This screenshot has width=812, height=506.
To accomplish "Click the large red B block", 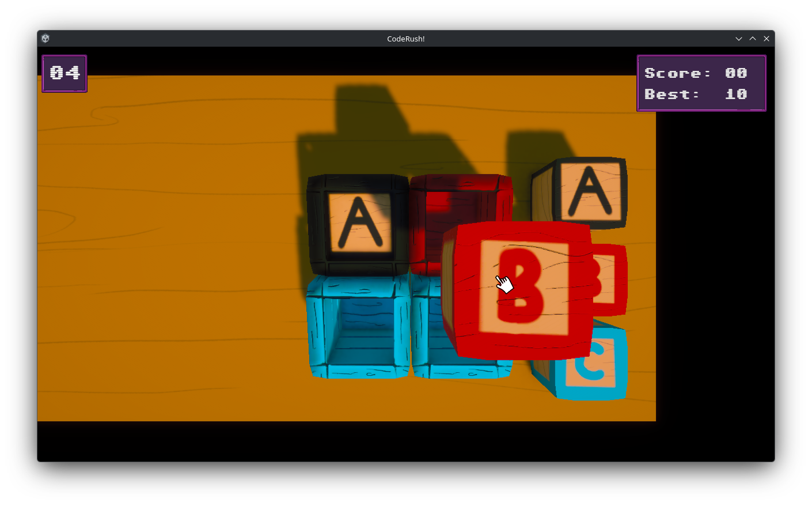I will pyautogui.click(x=517, y=290).
